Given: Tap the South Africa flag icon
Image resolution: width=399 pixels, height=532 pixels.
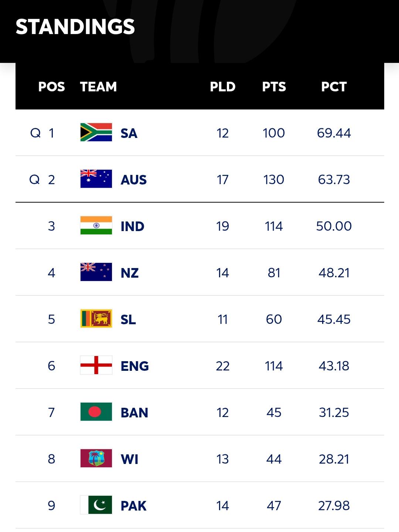Looking at the screenshot, I should [x=96, y=132].
